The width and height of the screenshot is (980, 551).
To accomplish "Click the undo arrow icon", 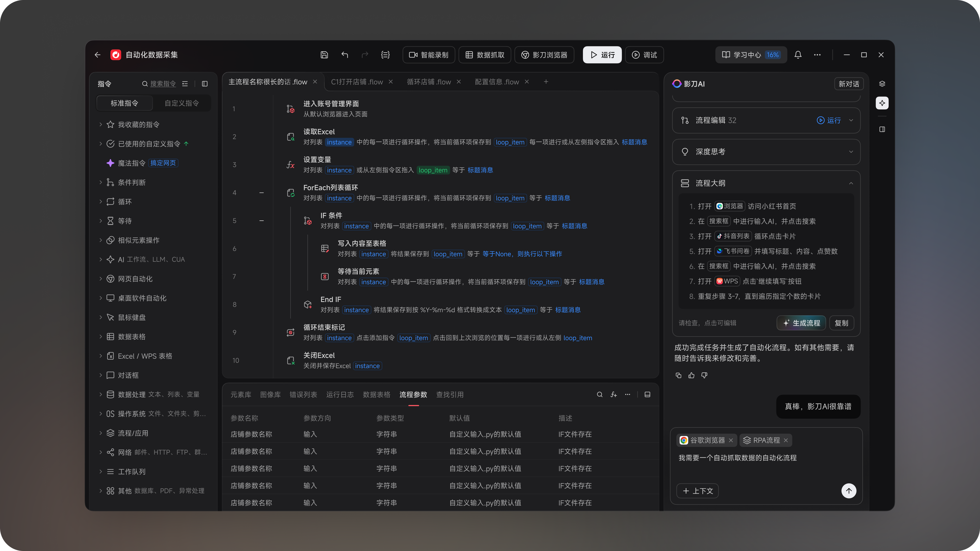I will [345, 55].
